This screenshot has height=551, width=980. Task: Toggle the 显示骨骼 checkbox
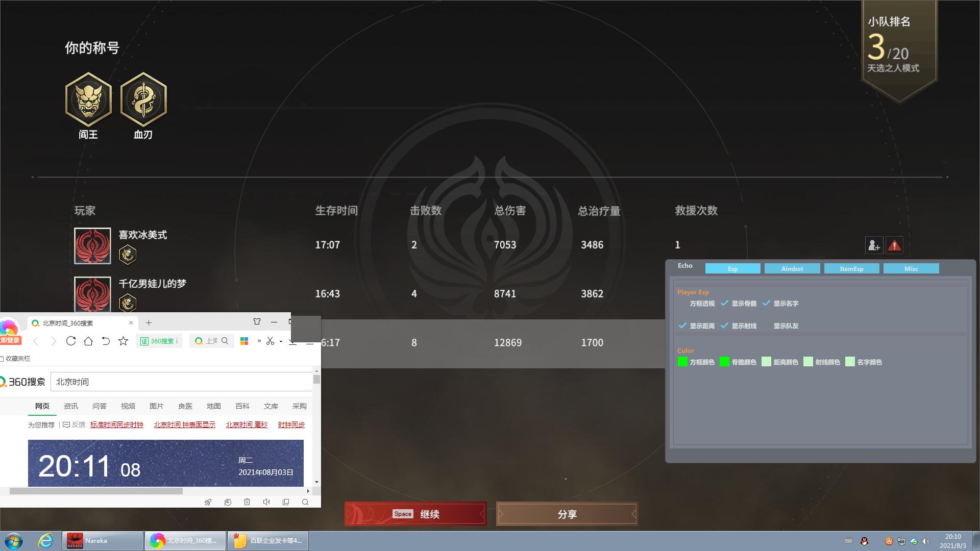(724, 304)
